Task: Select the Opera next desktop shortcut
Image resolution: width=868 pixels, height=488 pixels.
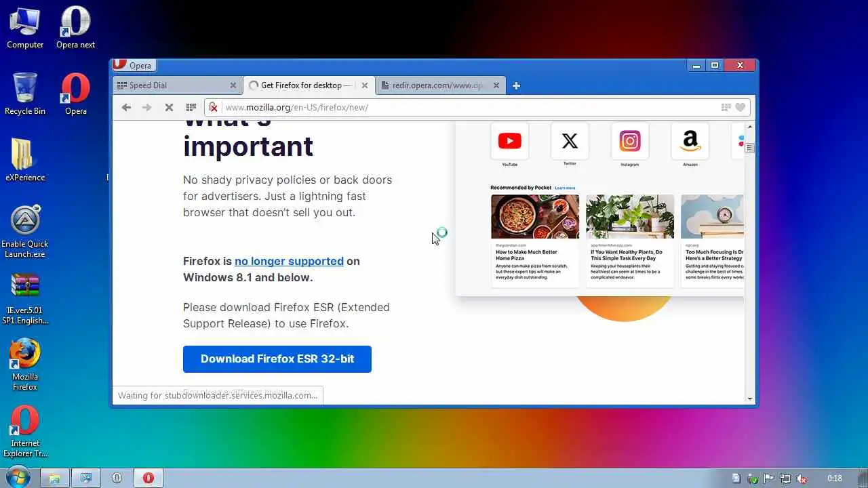Action: [75, 28]
